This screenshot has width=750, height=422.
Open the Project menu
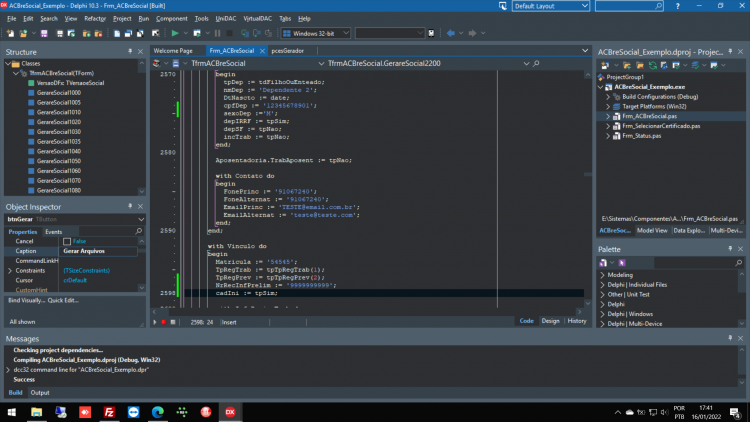tap(122, 19)
